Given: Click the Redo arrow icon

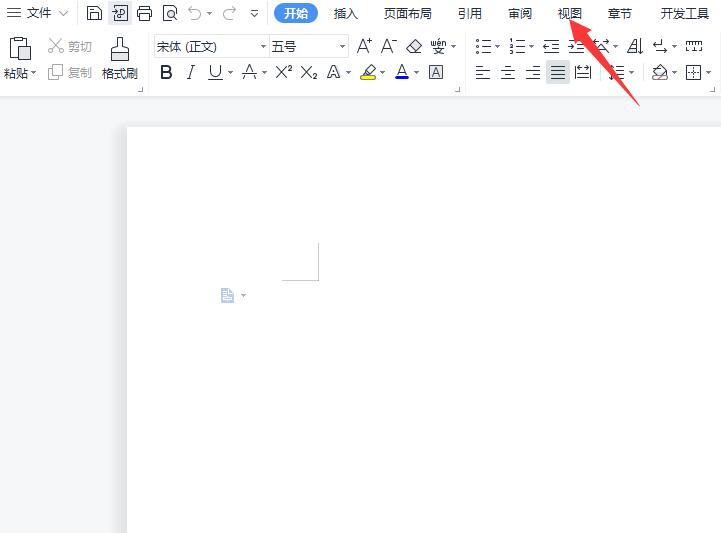Looking at the screenshot, I should click(x=229, y=13).
